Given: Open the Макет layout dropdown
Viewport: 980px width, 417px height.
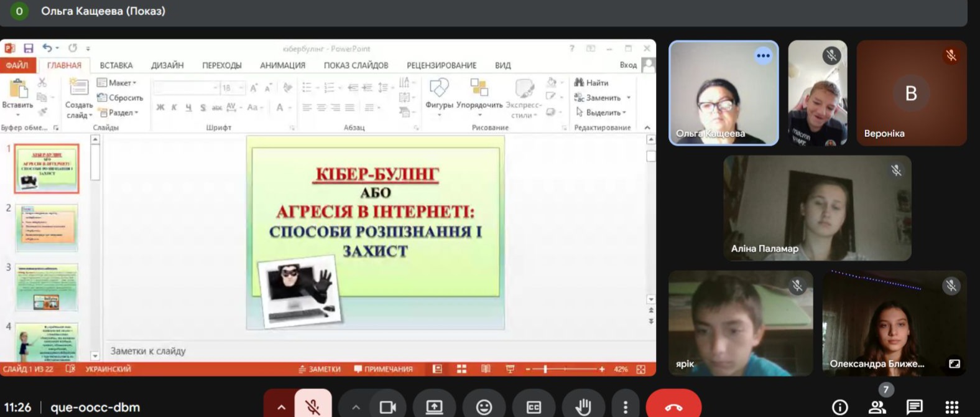Looking at the screenshot, I should tap(119, 83).
